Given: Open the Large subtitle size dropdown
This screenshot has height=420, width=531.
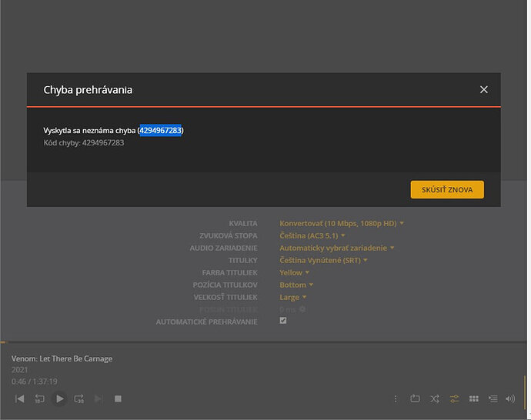Looking at the screenshot, I should pyautogui.click(x=292, y=297).
